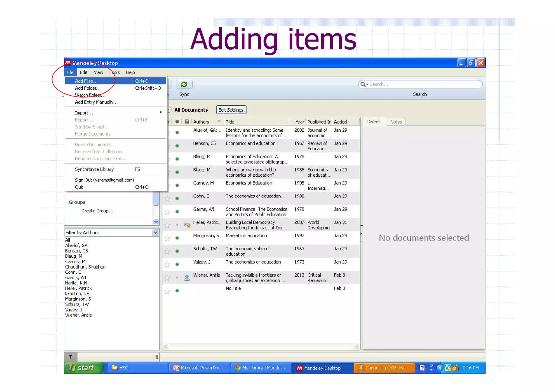Choose Add Entry Manually
The height and width of the screenshot is (392, 555).
[x=115, y=102]
